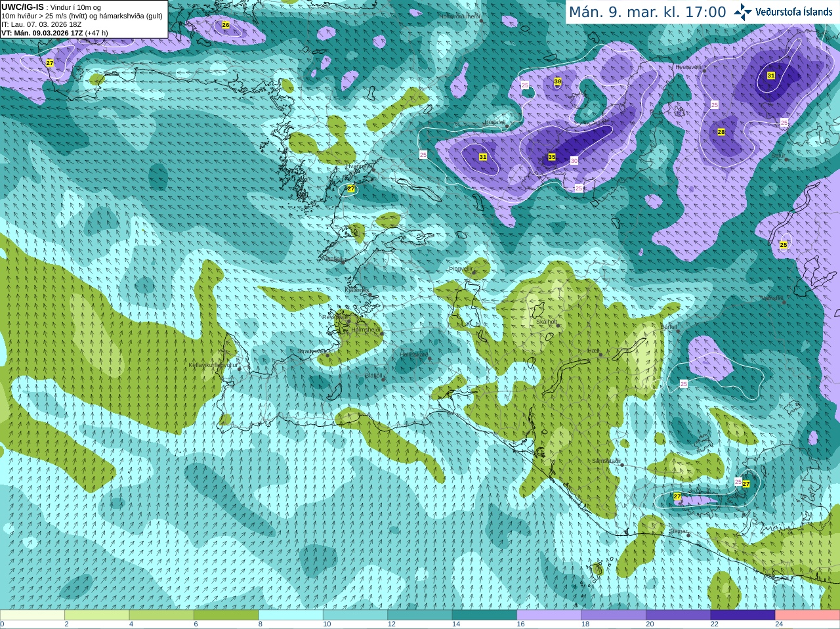Click the Vatnsfell station label
Image resolution: width=840 pixels, height=629 pixels.
(772, 298)
